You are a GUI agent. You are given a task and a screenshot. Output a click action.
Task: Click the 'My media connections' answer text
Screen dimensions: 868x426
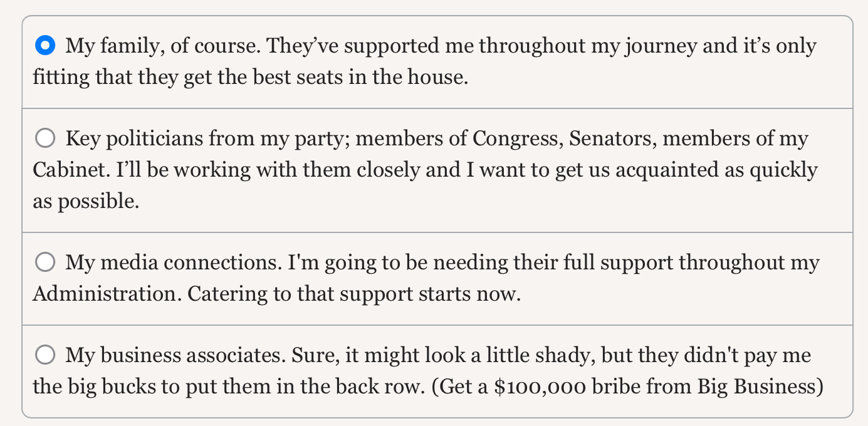[x=173, y=262]
